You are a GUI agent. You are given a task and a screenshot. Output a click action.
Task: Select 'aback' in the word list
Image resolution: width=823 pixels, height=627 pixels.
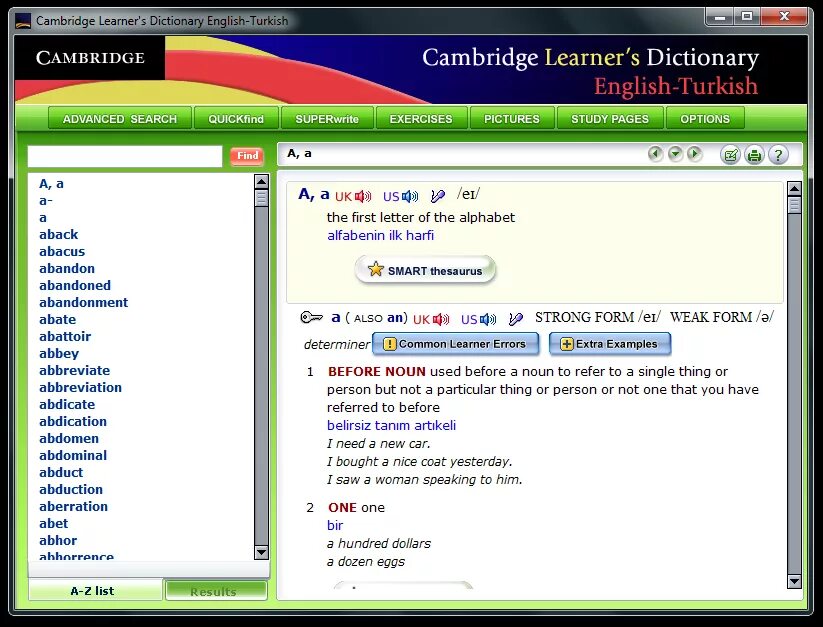pos(58,235)
